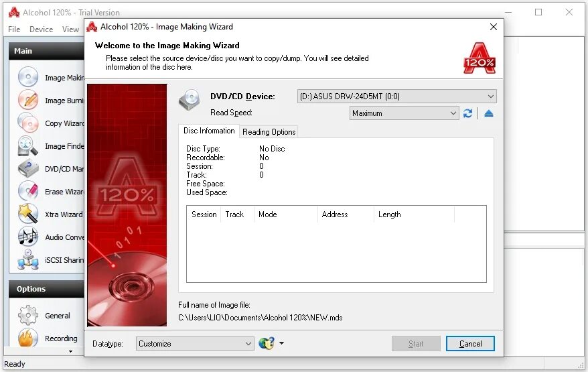Image resolution: width=588 pixels, height=372 pixels.
Task: Click the Alcohol 120% logo in wizard header
Action: pos(480,58)
